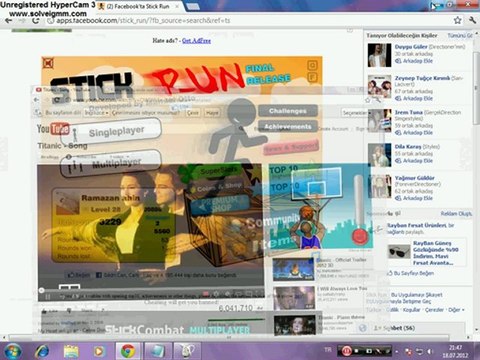Expand the "Diğer" footer dropdown

456,310
